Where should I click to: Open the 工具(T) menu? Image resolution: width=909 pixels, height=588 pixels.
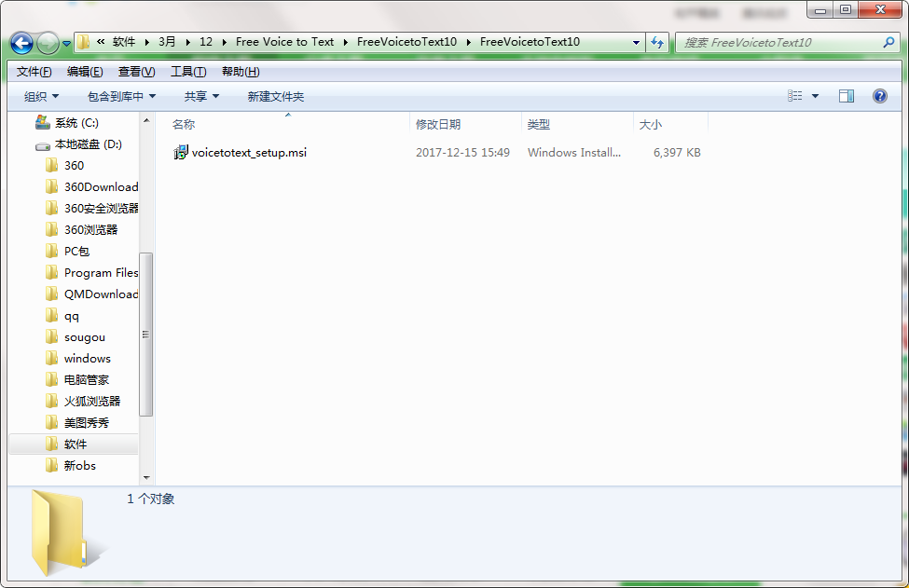tap(187, 71)
